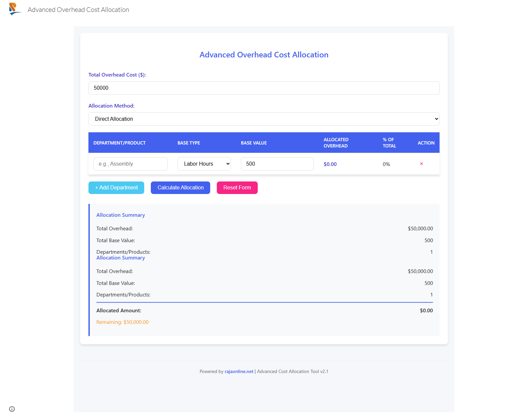Click the ACTION column header

426,143
